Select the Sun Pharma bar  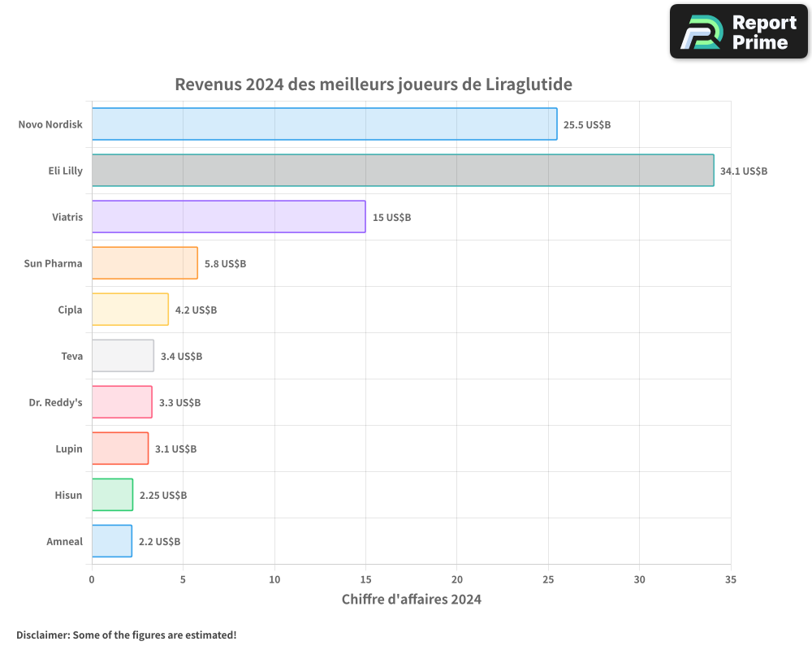click(x=144, y=263)
